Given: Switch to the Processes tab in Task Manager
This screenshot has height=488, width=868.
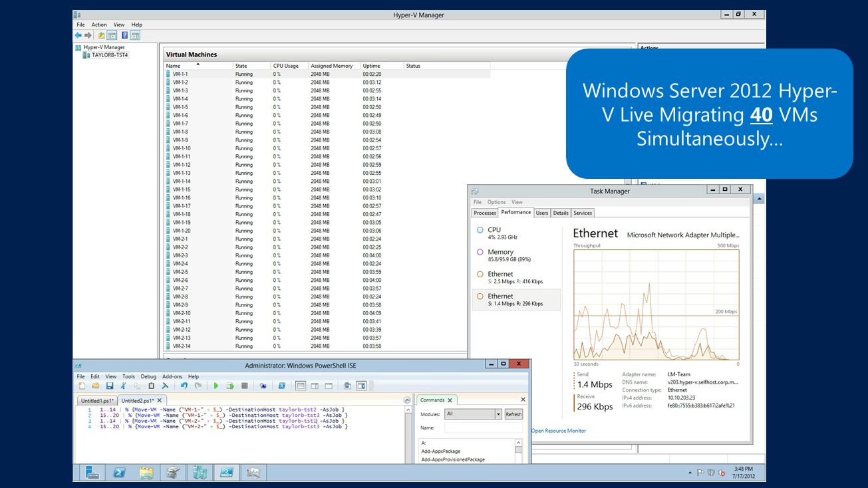Looking at the screenshot, I should 485,213.
